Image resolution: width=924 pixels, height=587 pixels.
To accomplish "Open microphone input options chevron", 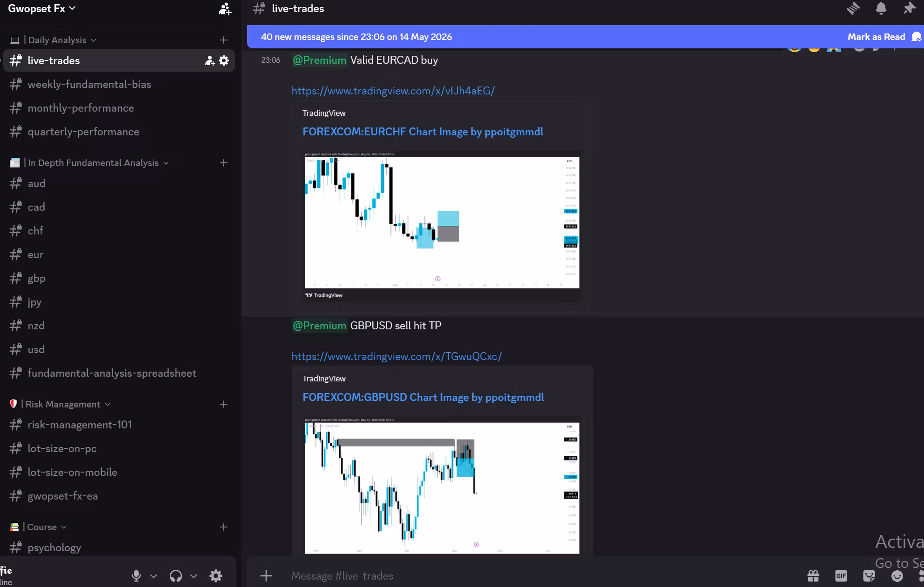I will [x=154, y=576].
